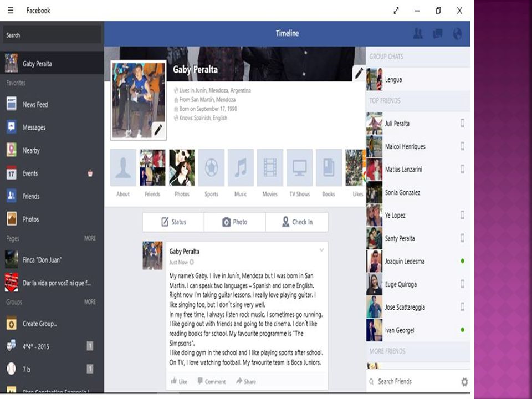
Task: Expand the post options chevron
Action: tap(321, 250)
